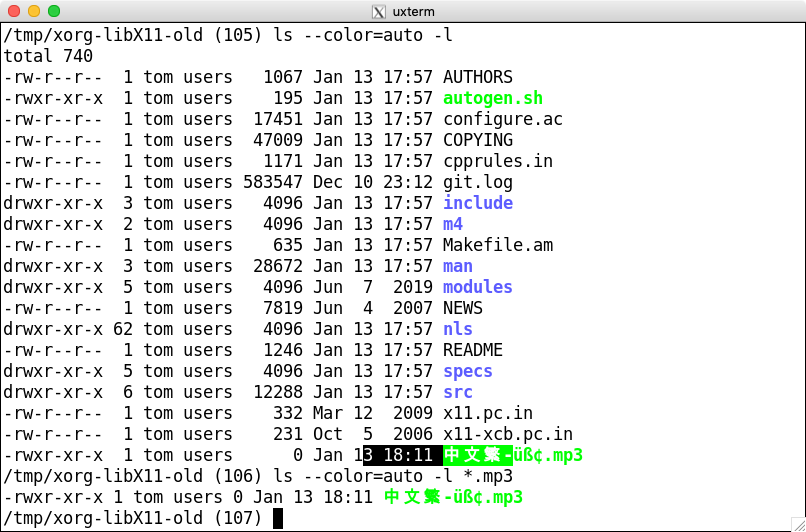806x532 pixels.
Task: Click the resize grip in the window corner
Action: (798, 524)
